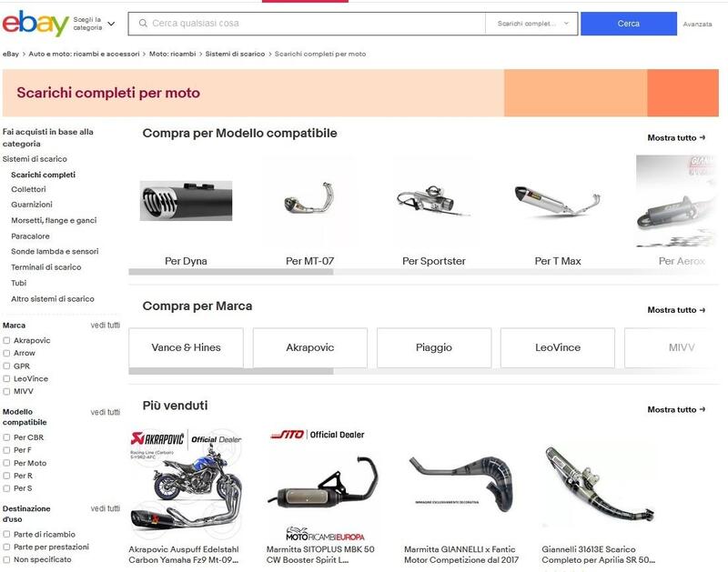Select Terminali di scarico category

(46, 267)
